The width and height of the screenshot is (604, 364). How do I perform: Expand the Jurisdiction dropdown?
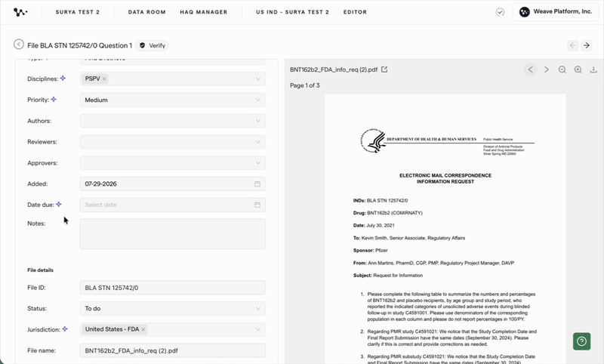(258, 329)
